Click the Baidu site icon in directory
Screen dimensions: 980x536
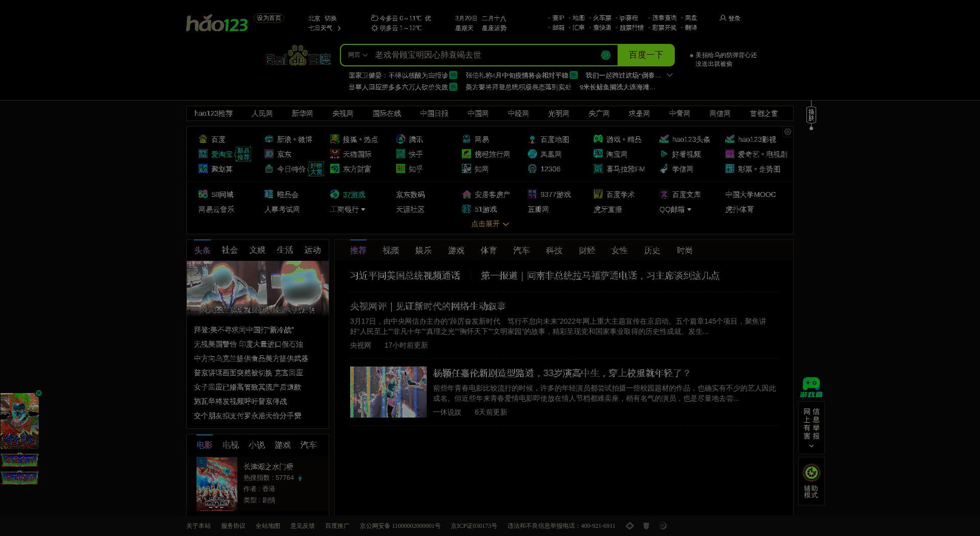coord(203,139)
